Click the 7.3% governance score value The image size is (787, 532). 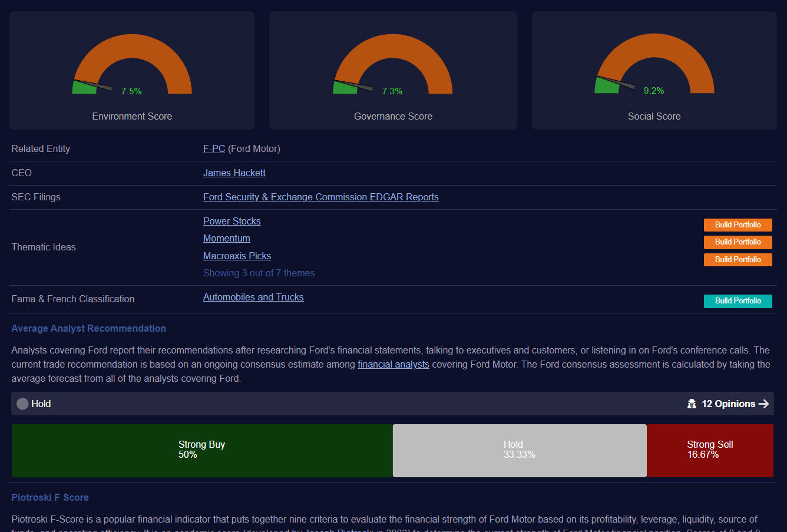coord(392,91)
